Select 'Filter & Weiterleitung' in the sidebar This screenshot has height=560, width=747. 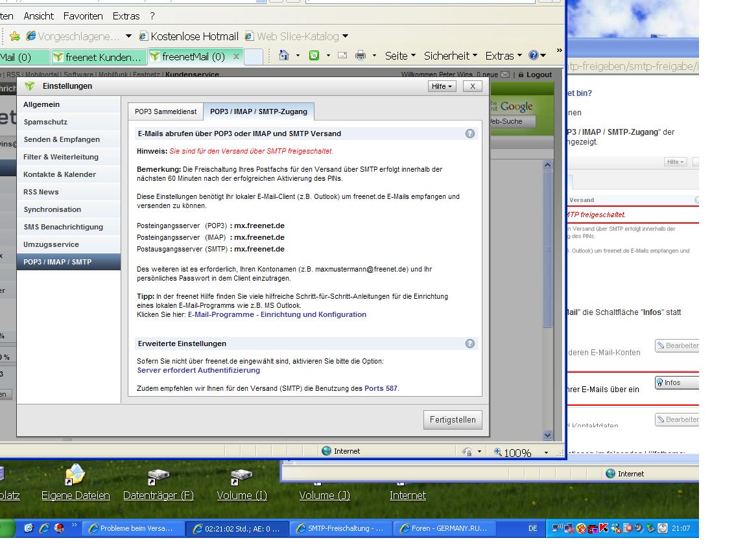point(69,157)
